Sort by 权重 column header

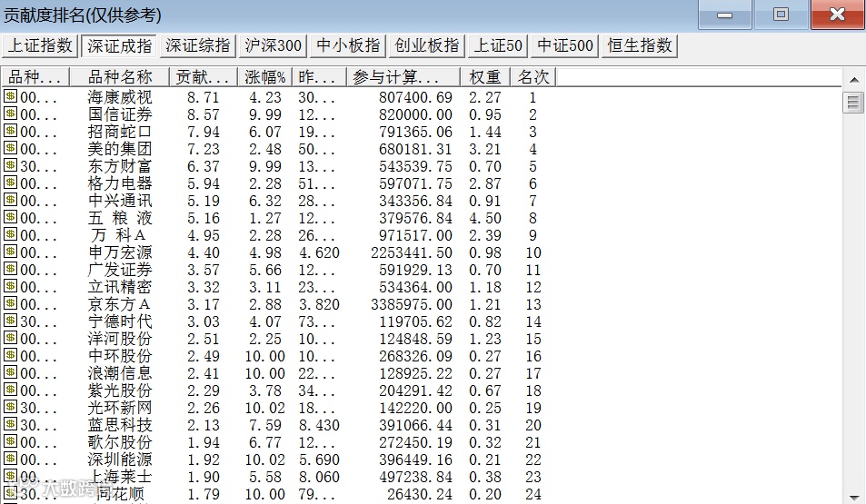pyautogui.click(x=485, y=76)
